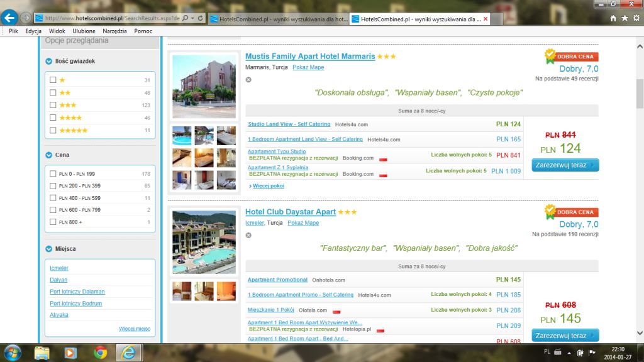The height and width of the screenshot is (362, 644).
Task: Open Mustis Family Apart Hotel Marmaris link
Action: pos(310,56)
